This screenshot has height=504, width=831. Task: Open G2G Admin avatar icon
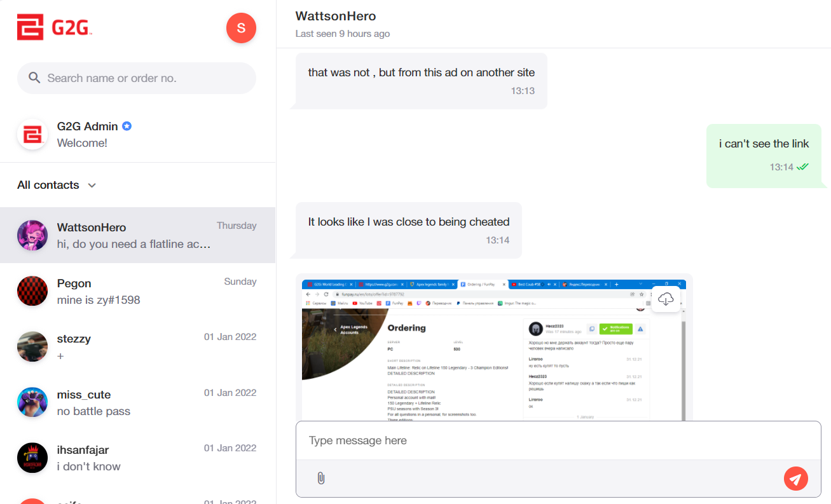(x=32, y=135)
